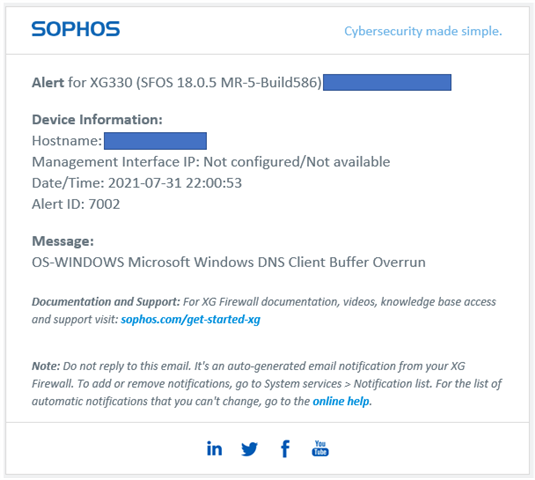The image size is (535, 480).
Task: Open the sophos.com/get-started-xg link
Action: 190,319
